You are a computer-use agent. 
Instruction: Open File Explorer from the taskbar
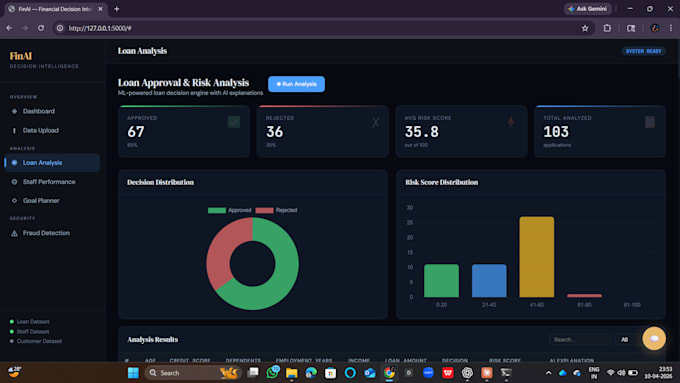tap(292, 373)
